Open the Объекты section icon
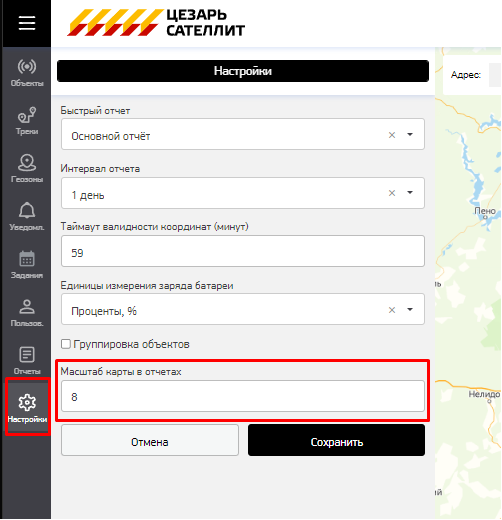Viewport: 502px width, 520px height. pyautogui.click(x=27, y=67)
